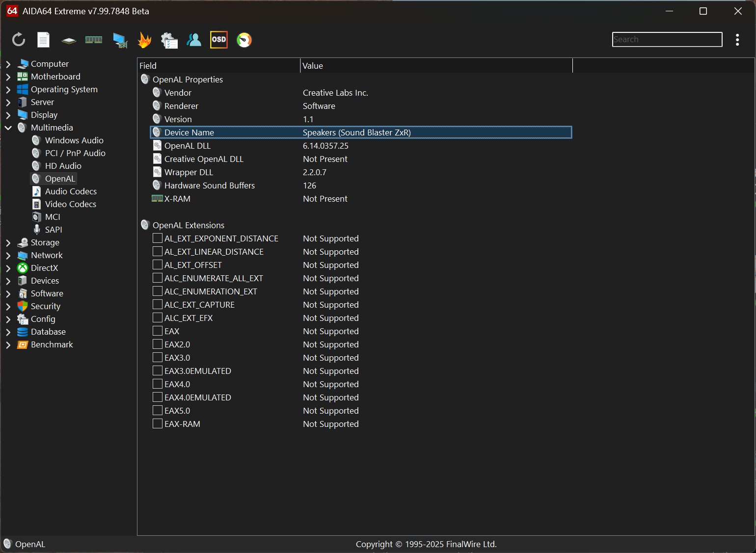Click the Benchmark icon in sidebar
This screenshot has width=756, height=553.
[23, 344]
